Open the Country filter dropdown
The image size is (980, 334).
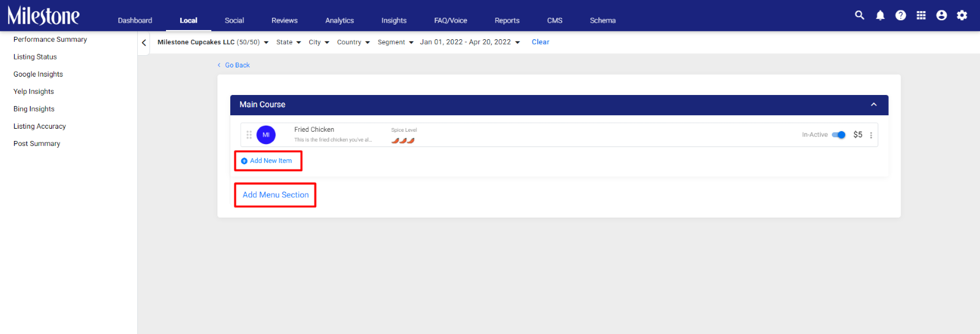353,42
